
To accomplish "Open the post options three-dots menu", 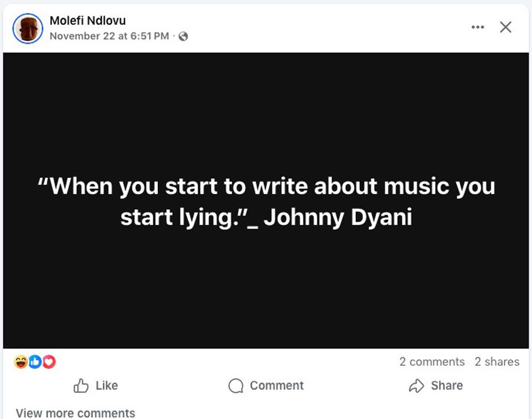I will click(478, 27).
